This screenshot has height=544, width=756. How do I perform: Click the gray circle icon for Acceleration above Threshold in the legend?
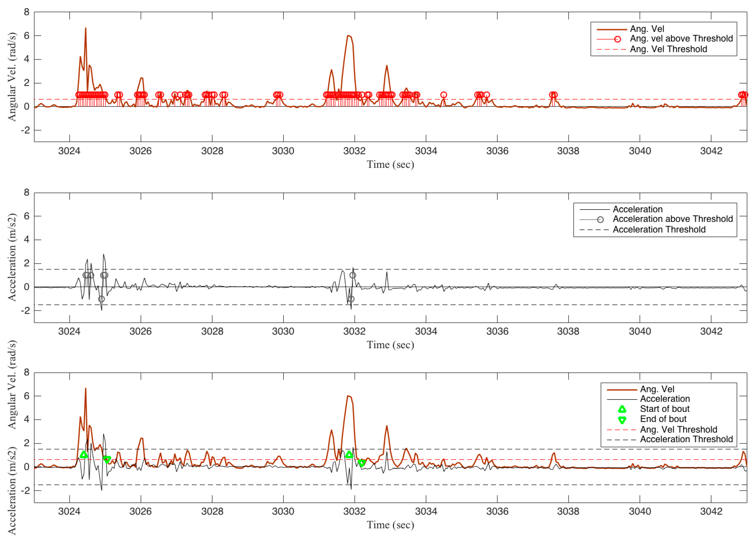[600, 220]
